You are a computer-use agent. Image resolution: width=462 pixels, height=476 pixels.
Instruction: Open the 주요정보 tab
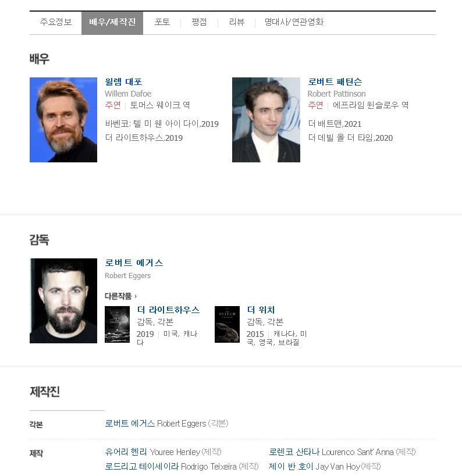click(55, 22)
